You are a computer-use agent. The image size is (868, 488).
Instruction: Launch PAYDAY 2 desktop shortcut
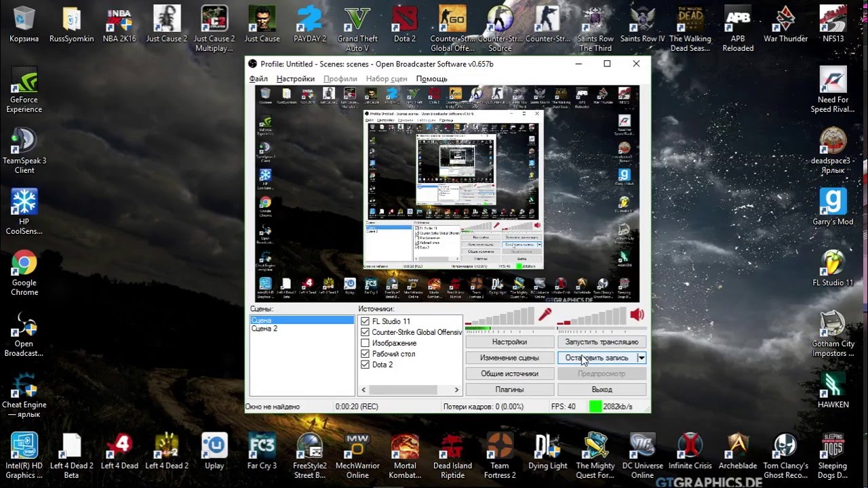310,24
